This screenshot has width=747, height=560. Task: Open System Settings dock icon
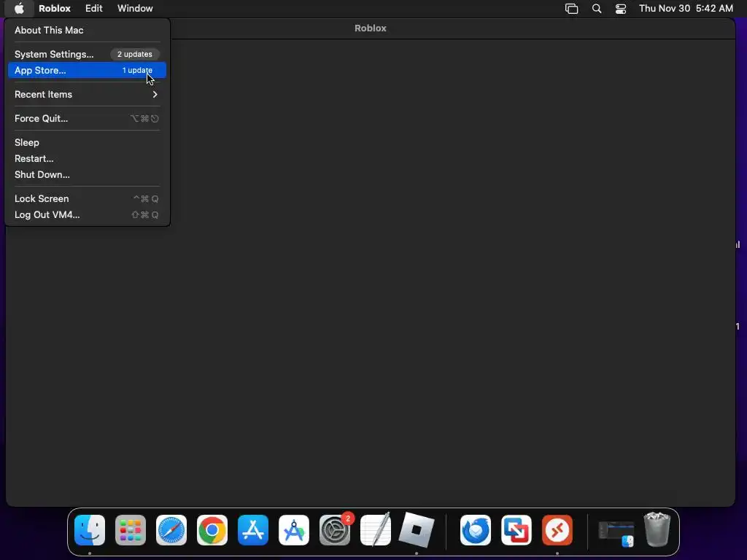[x=334, y=530]
